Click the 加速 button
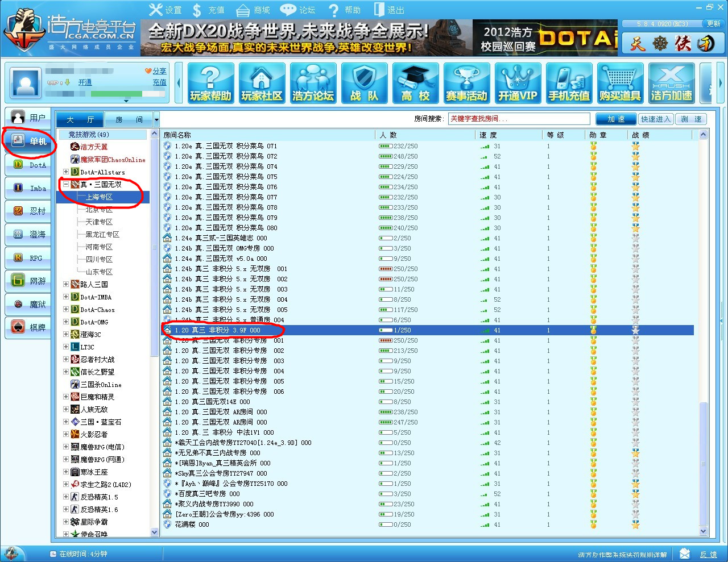The image size is (728, 562). [x=616, y=119]
